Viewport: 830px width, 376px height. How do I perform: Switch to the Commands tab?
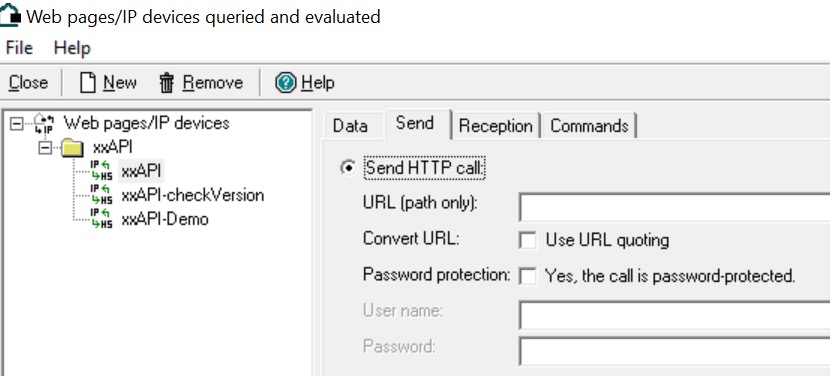589,126
